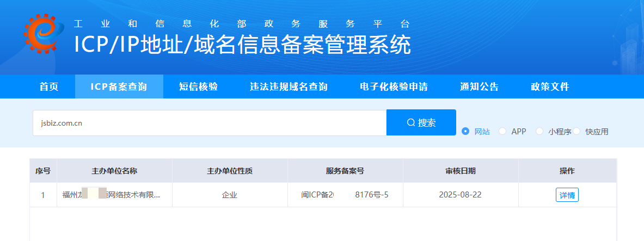Open the 首页 nav tab
Screen dimensions: 644x241
click(x=49, y=86)
